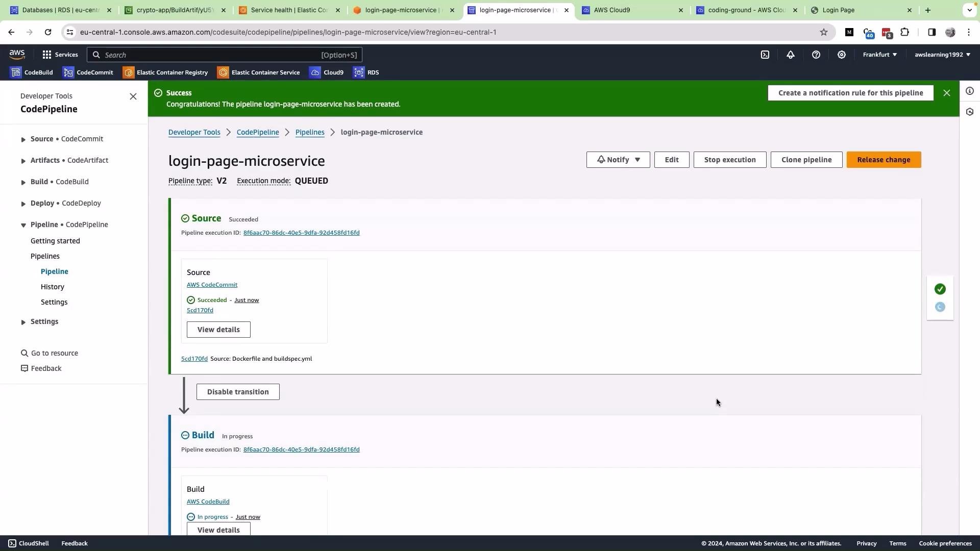Open AWS CodeCommit link in Source card
Screen dimensions: 980x551
point(212,285)
